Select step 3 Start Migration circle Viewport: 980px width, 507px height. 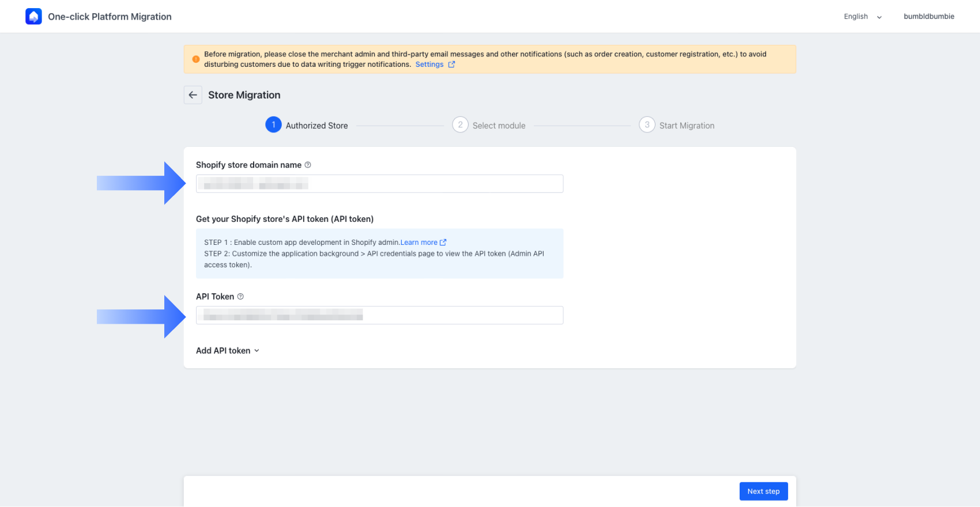click(x=647, y=125)
